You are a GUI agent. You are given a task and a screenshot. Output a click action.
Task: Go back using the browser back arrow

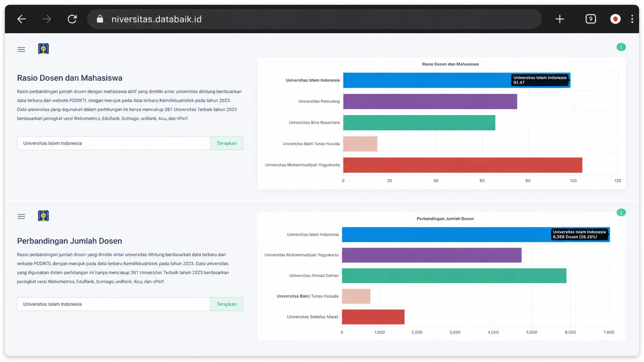coord(22,19)
